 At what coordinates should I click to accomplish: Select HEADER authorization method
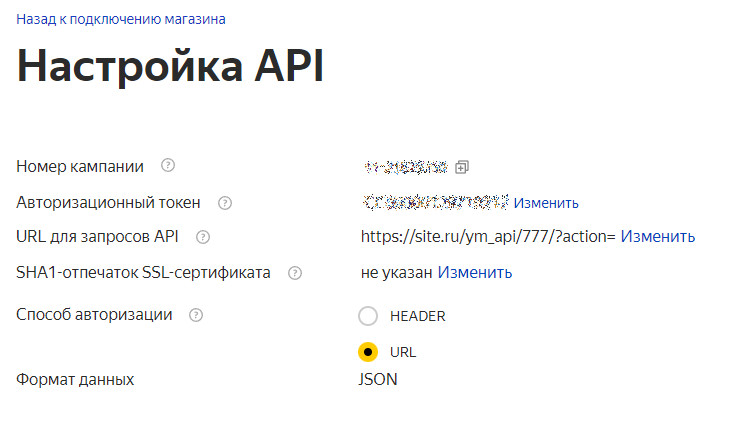[368, 316]
